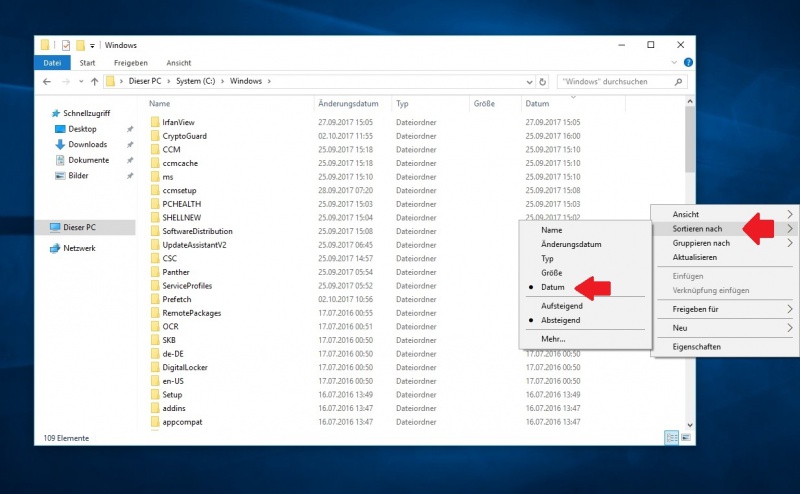The width and height of the screenshot is (800, 494).
Task: Sort by the Änderungsdatum column header
Action: tap(348, 104)
